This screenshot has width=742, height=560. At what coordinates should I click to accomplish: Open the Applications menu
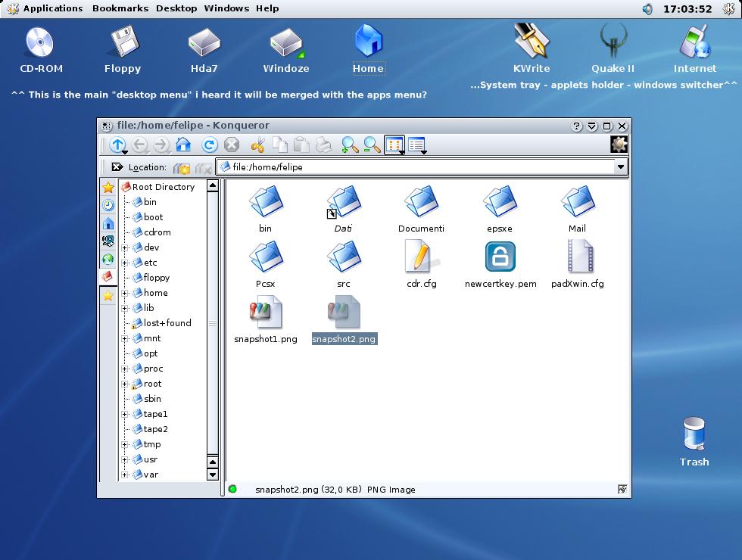pyautogui.click(x=52, y=8)
